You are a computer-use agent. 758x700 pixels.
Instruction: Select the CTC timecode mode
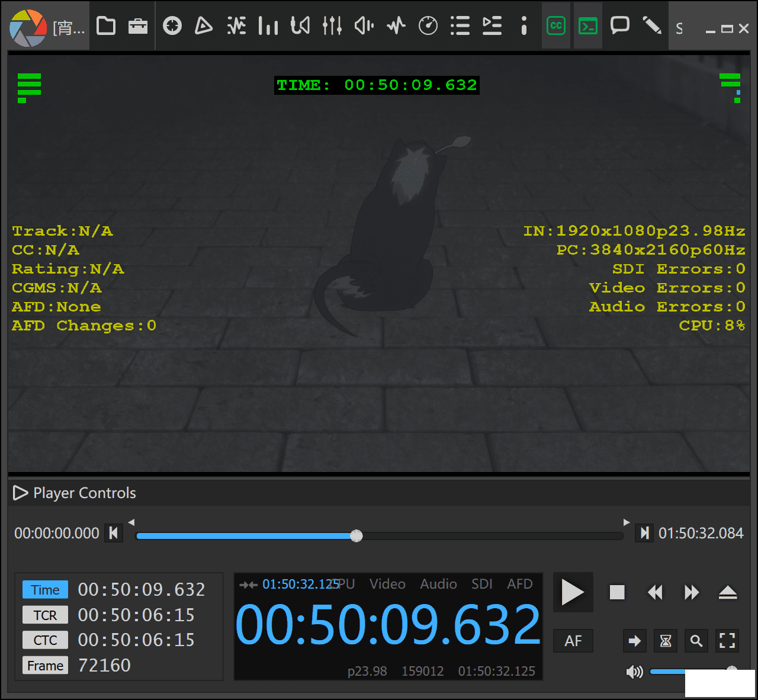pos(46,640)
